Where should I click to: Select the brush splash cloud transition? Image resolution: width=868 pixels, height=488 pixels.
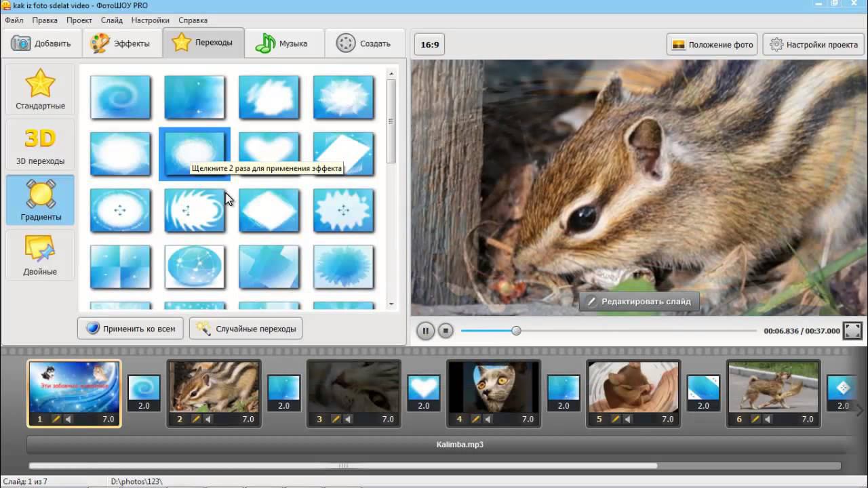pos(269,98)
